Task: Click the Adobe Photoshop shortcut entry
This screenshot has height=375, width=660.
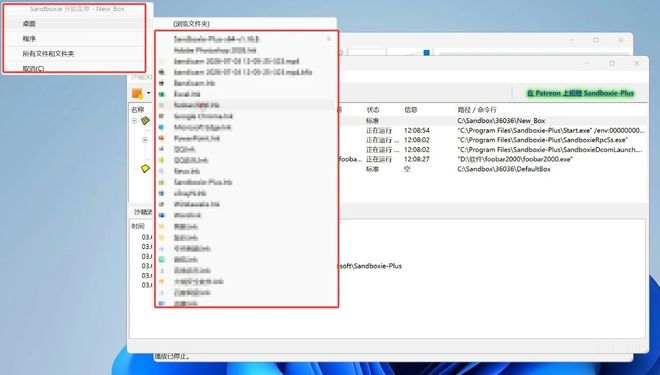Action: coord(215,50)
